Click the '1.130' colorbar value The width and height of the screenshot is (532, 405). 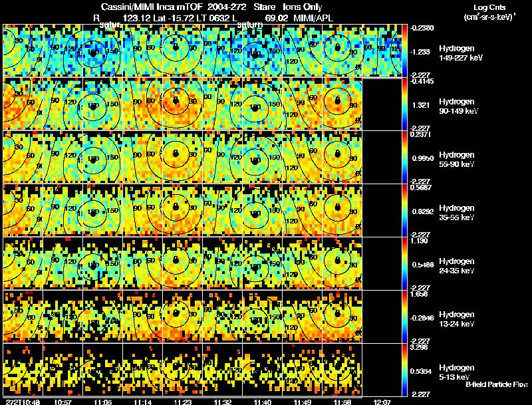420,241
